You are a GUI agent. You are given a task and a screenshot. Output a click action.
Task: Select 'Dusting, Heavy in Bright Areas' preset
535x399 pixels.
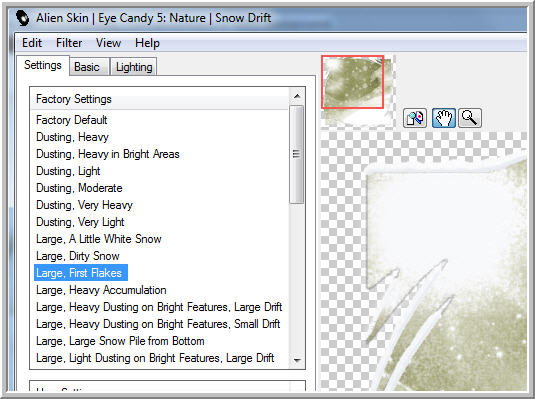(107, 154)
